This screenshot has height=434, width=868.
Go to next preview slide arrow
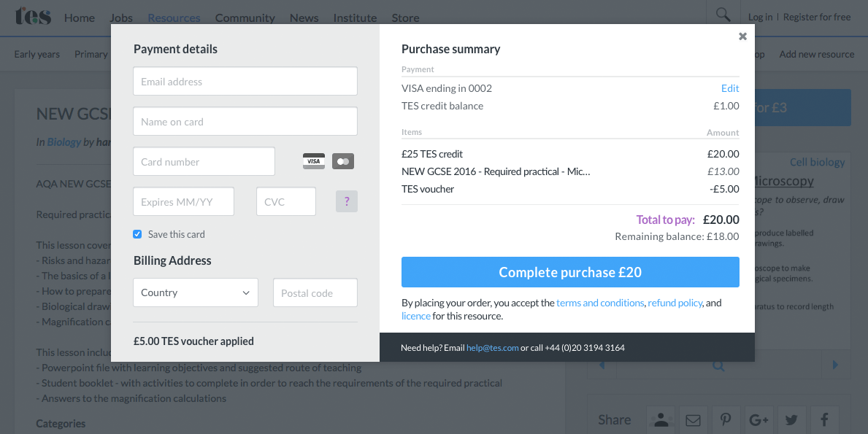tap(835, 365)
